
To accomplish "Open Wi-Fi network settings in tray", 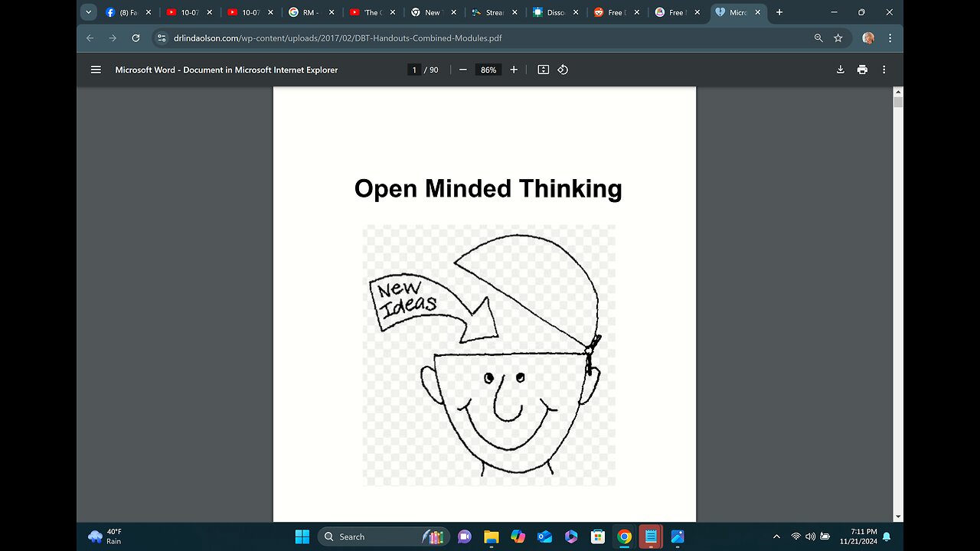I will point(795,536).
